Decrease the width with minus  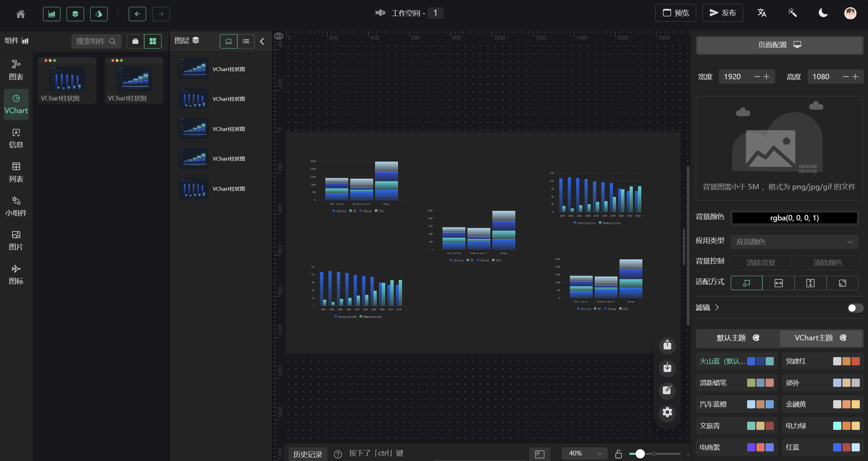point(757,77)
